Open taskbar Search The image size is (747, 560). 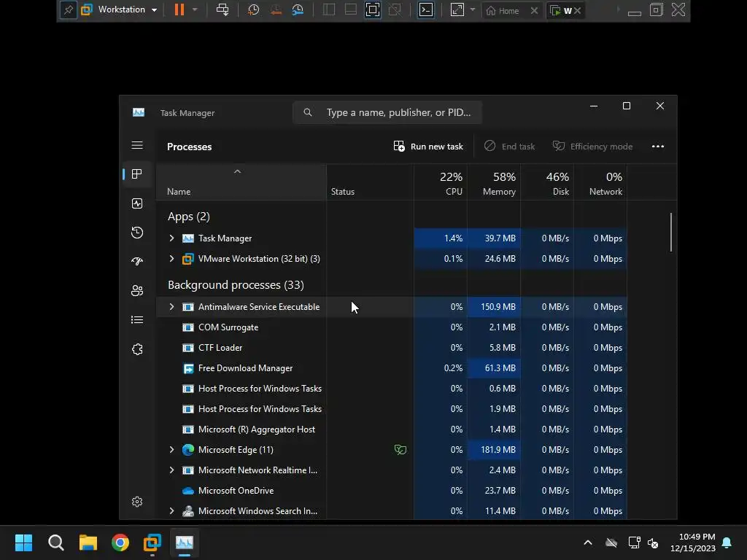(55, 542)
